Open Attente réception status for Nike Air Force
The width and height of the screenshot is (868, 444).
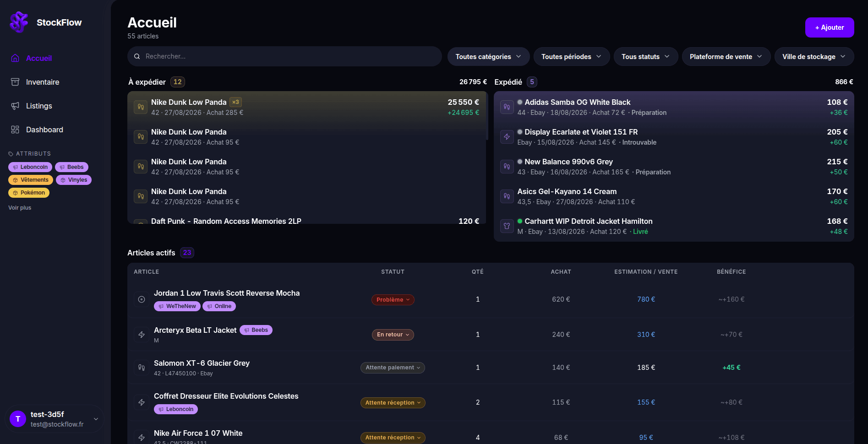pos(393,438)
